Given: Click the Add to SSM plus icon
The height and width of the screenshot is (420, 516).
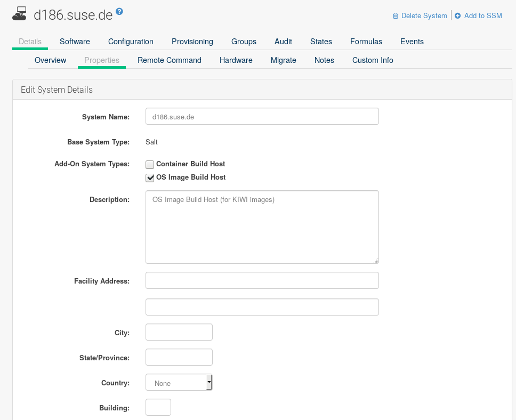Looking at the screenshot, I should 457,16.
